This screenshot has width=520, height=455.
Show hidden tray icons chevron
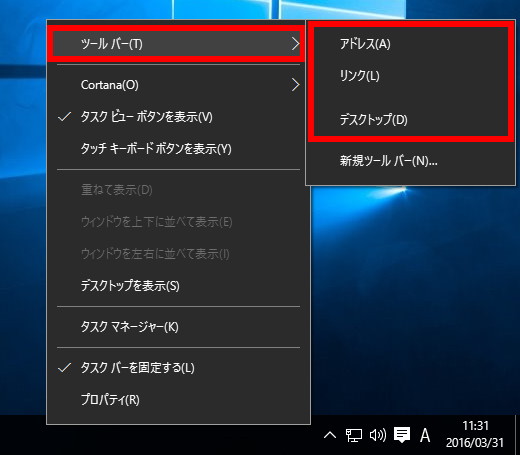point(330,435)
